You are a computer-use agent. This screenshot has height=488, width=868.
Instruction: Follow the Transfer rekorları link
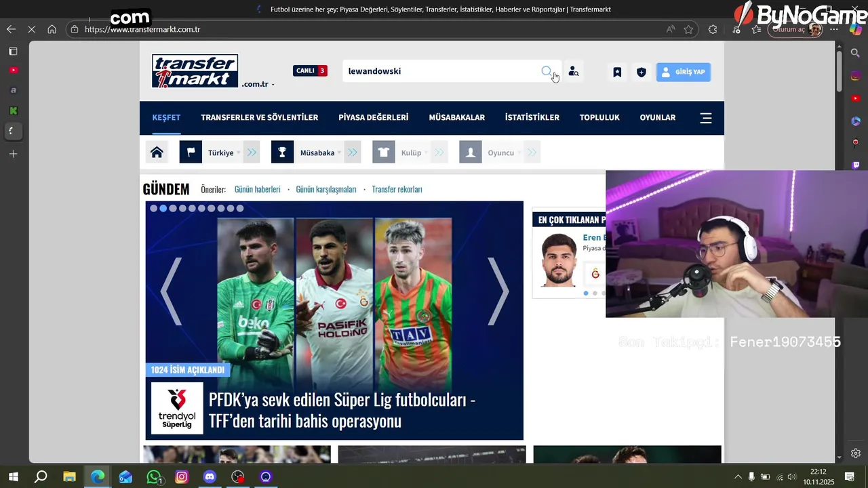point(397,189)
